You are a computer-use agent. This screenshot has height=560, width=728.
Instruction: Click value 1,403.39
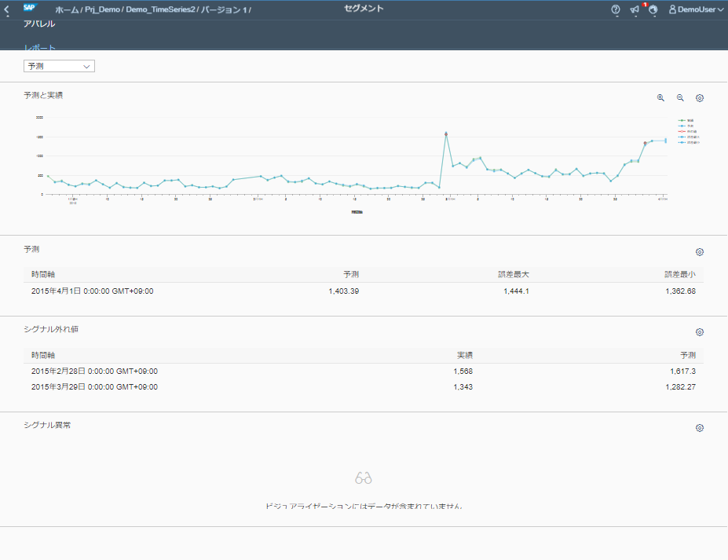(x=343, y=291)
